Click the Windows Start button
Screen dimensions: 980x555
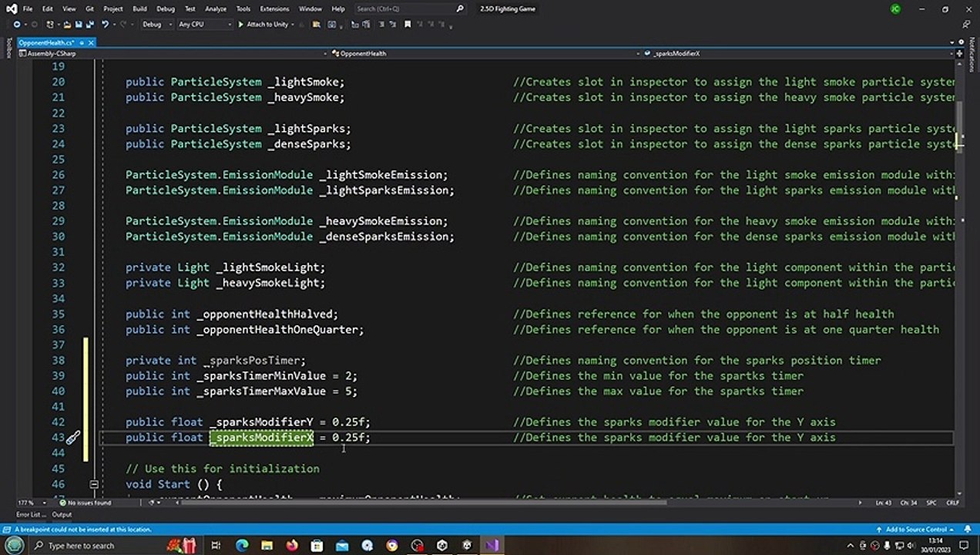pos(14,546)
